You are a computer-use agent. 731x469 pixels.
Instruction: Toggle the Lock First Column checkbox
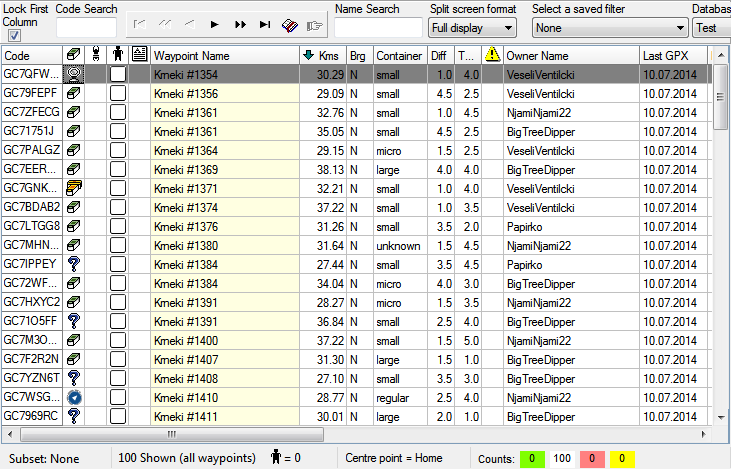14,35
